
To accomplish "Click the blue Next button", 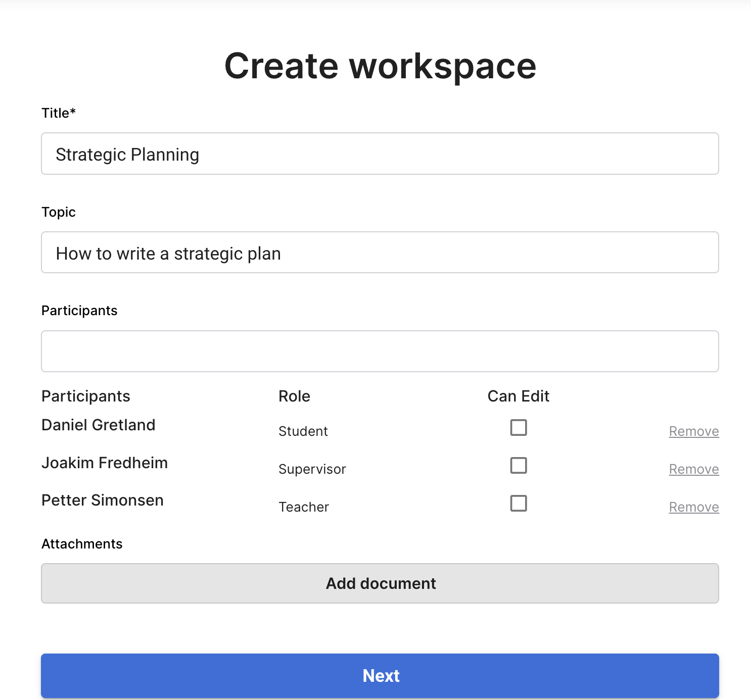I will pyautogui.click(x=380, y=676).
